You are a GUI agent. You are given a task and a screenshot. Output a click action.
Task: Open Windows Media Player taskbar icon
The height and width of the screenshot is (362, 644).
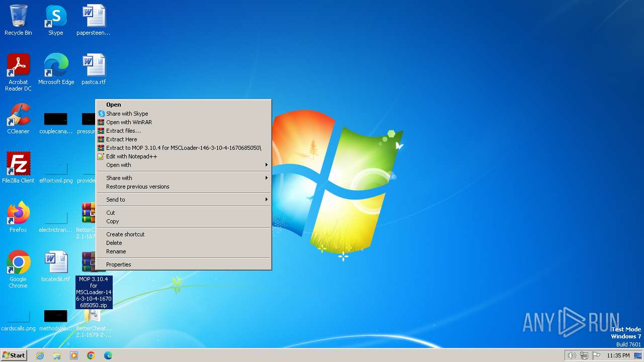(74, 355)
